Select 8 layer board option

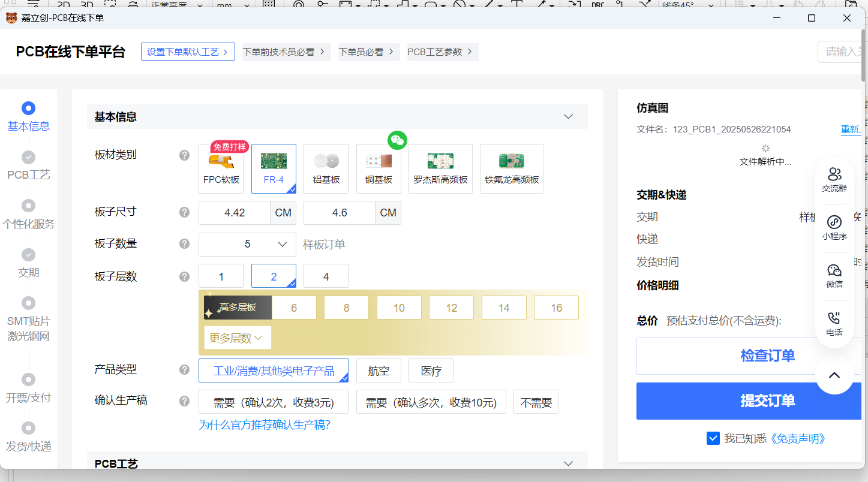[x=347, y=308]
